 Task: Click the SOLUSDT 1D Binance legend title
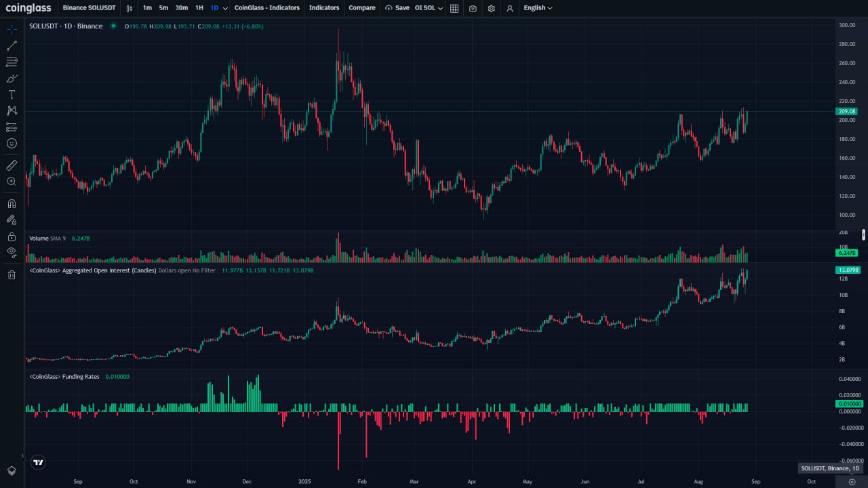(66, 26)
